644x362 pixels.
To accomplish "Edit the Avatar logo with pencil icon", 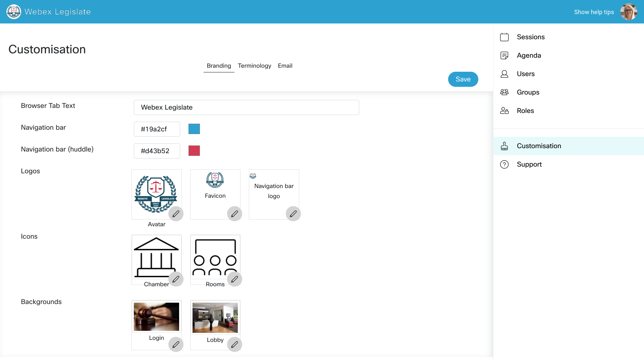I will [x=176, y=214].
